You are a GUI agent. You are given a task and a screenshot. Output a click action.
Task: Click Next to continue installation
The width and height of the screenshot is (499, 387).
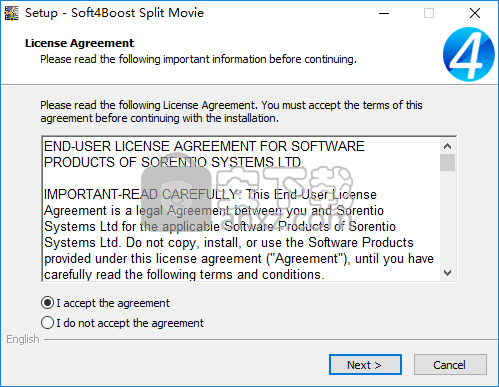[x=365, y=365]
